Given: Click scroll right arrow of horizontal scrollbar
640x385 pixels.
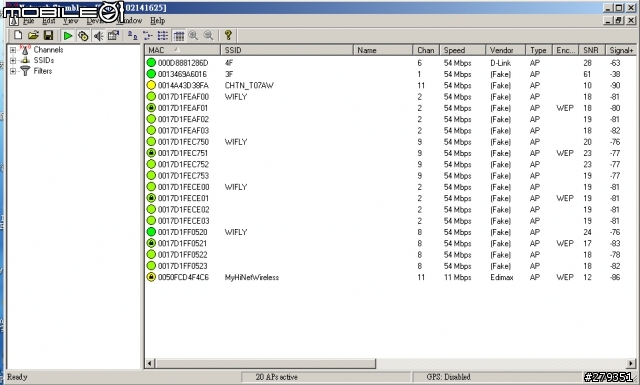Looking at the screenshot, I should pyautogui.click(x=631, y=363).
